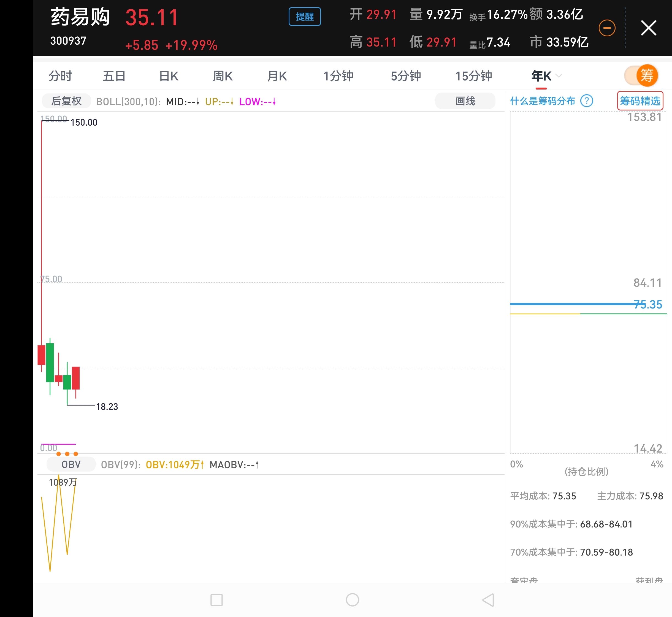Image resolution: width=672 pixels, height=617 pixels.
Task: Toggle the 筹 chip distribution switch
Action: [641, 76]
